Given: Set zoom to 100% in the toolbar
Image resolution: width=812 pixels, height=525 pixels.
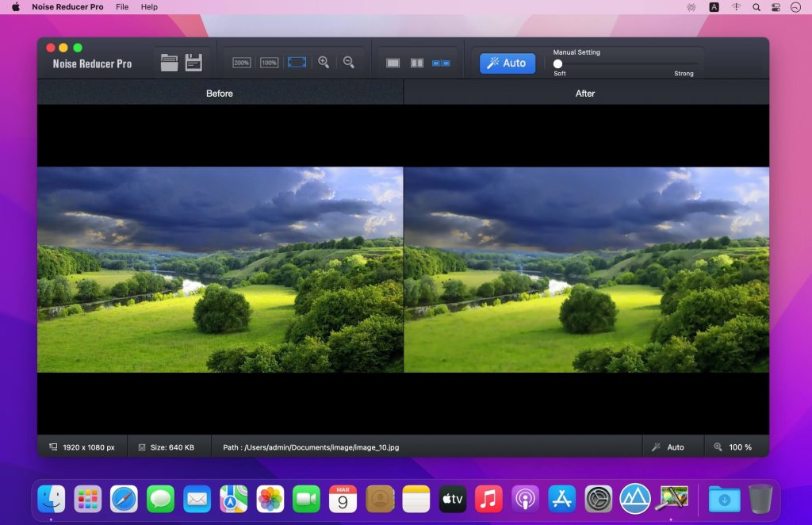Looking at the screenshot, I should point(269,63).
